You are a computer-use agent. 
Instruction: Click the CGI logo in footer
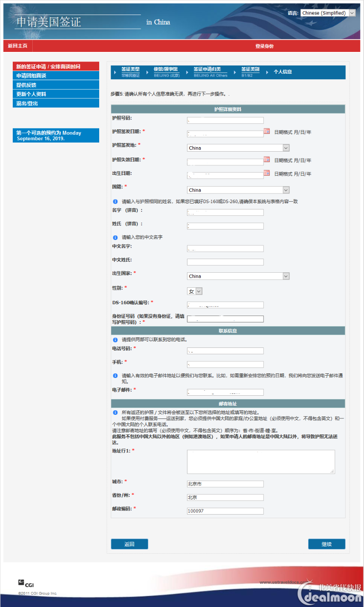pyautogui.click(x=26, y=582)
